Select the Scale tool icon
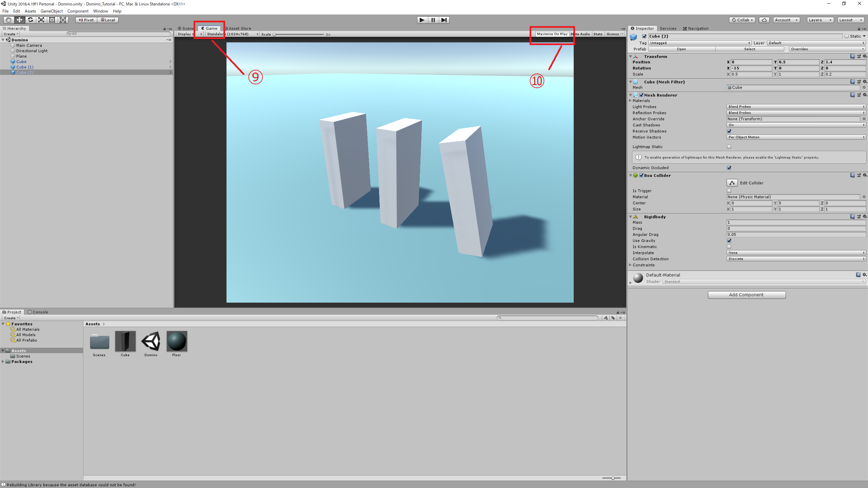 pos(41,20)
